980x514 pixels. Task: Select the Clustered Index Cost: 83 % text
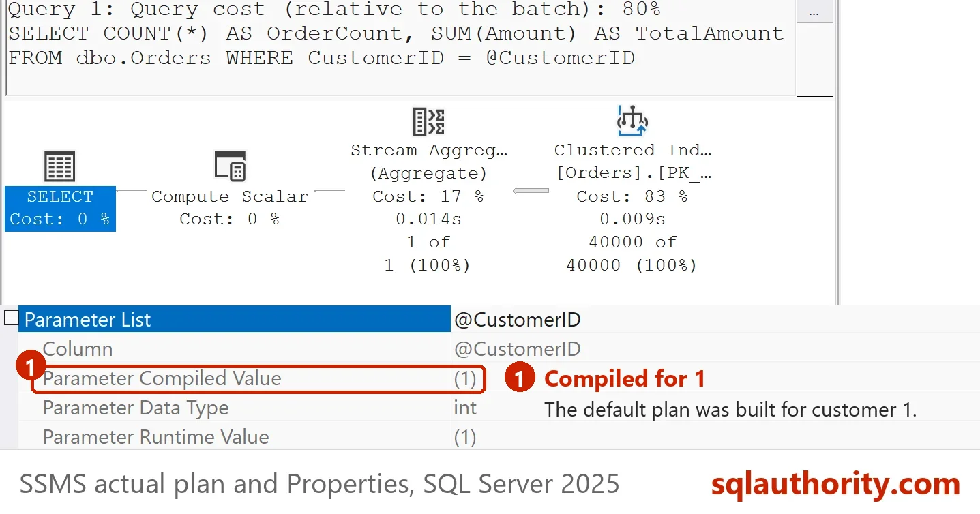click(x=632, y=196)
